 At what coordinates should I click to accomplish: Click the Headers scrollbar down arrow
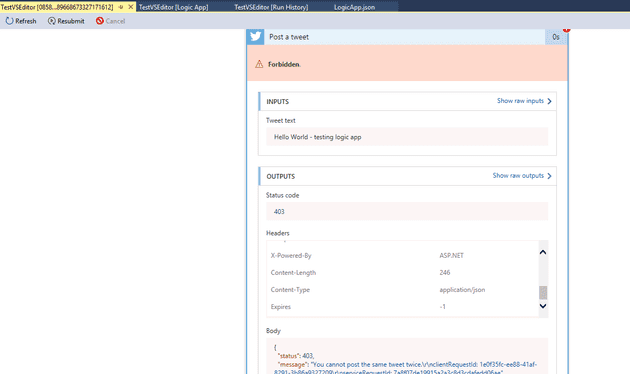pos(543,306)
